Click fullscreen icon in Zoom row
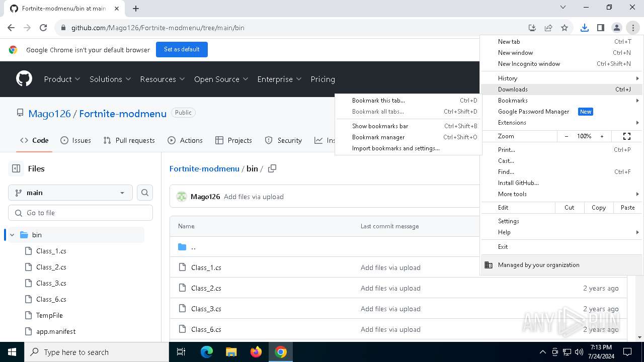 [x=627, y=136]
